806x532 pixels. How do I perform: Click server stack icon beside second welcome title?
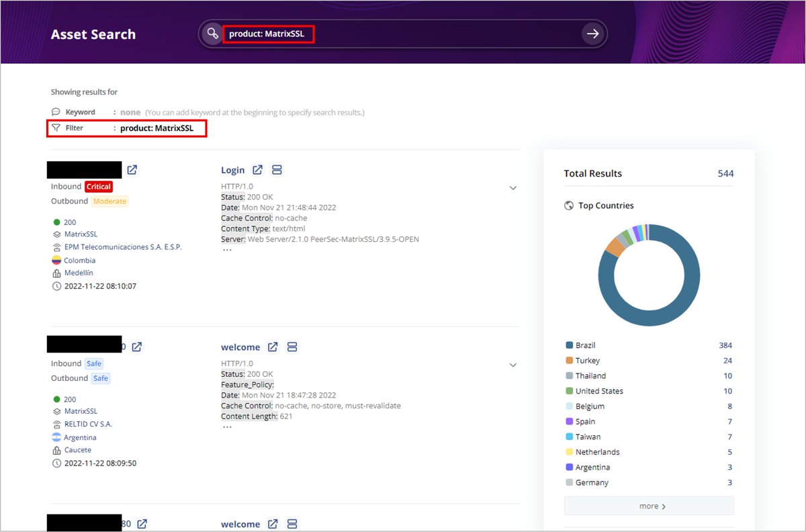coord(292,347)
